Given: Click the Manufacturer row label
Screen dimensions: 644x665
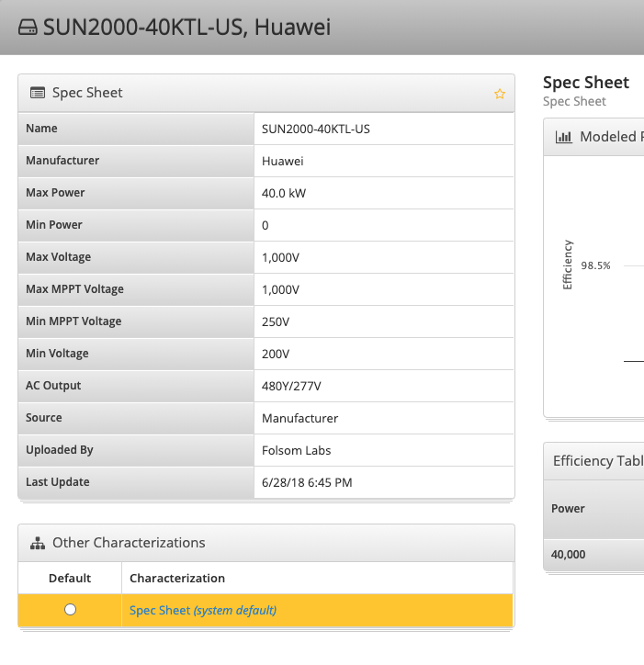Looking at the screenshot, I should coord(62,161).
